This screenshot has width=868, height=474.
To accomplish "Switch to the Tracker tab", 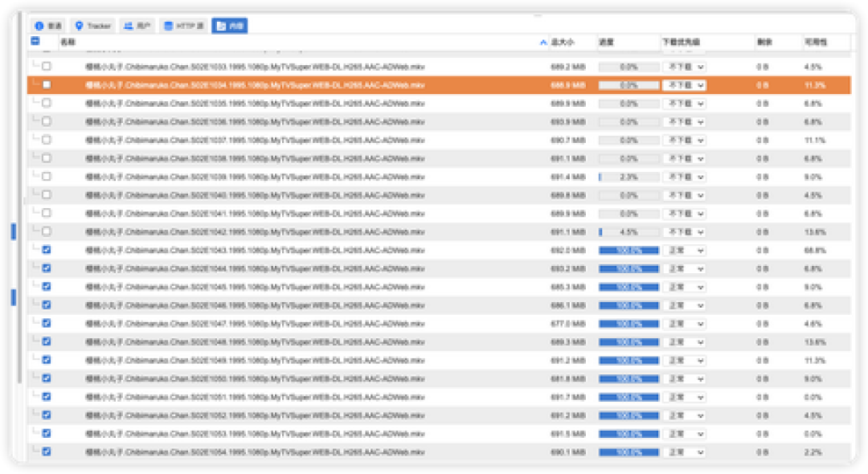I will [x=93, y=26].
